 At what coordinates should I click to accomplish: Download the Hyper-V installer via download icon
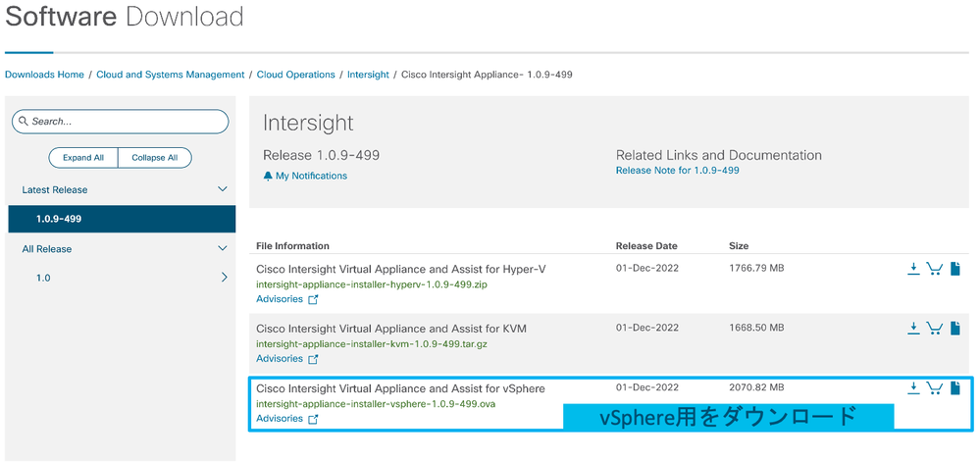point(913,269)
